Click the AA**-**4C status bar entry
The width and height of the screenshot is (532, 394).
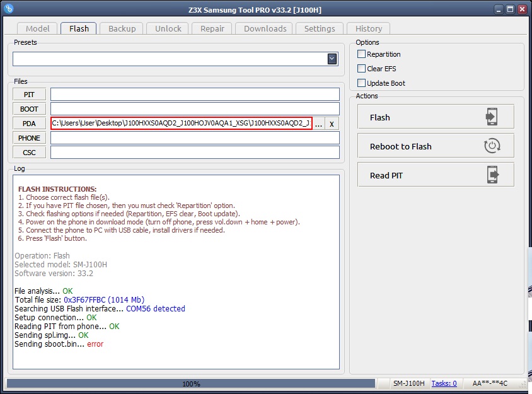pyautogui.click(x=490, y=383)
